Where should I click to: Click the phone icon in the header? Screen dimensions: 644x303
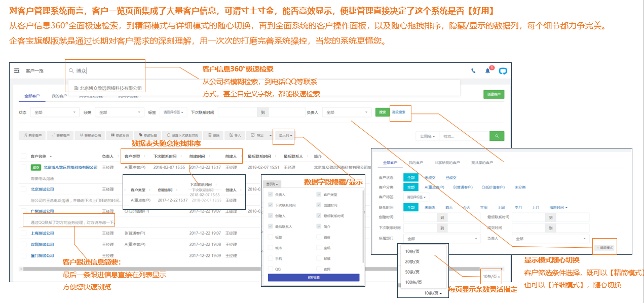click(473, 71)
